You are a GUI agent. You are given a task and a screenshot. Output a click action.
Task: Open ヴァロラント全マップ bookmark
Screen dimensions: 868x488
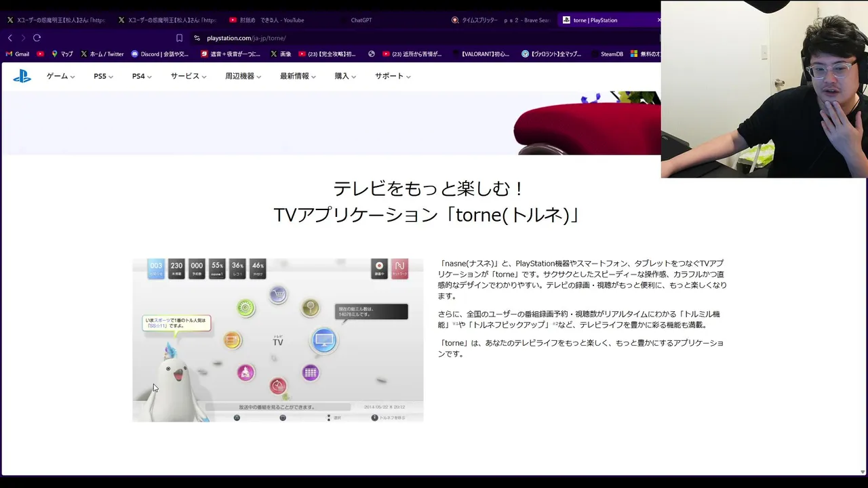click(x=551, y=54)
